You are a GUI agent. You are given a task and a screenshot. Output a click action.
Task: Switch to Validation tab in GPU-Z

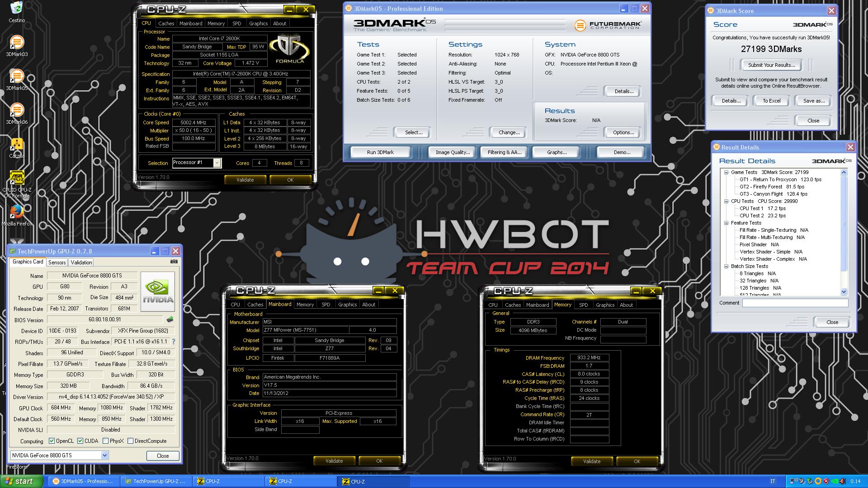point(81,262)
